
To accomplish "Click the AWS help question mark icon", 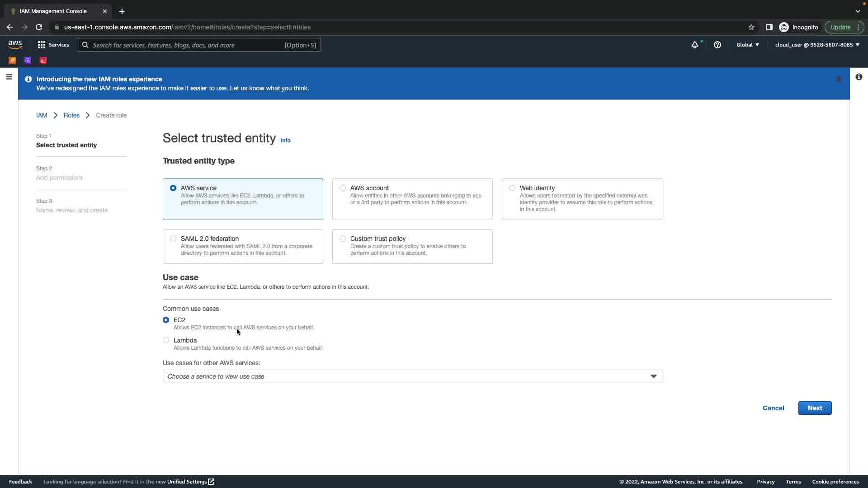I will point(717,45).
